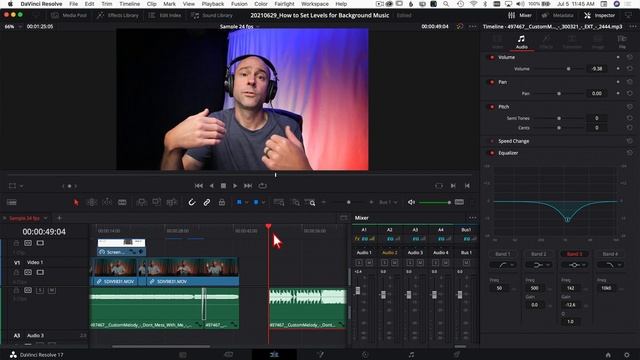The width and height of the screenshot is (640, 360).
Task: Open Band 3 filter type dropdown
Action: (574, 265)
